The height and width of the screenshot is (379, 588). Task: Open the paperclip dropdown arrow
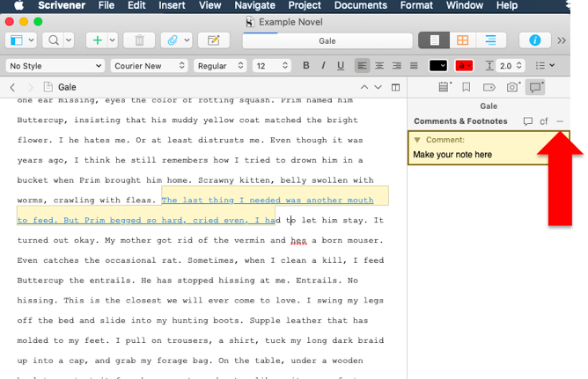pos(187,40)
